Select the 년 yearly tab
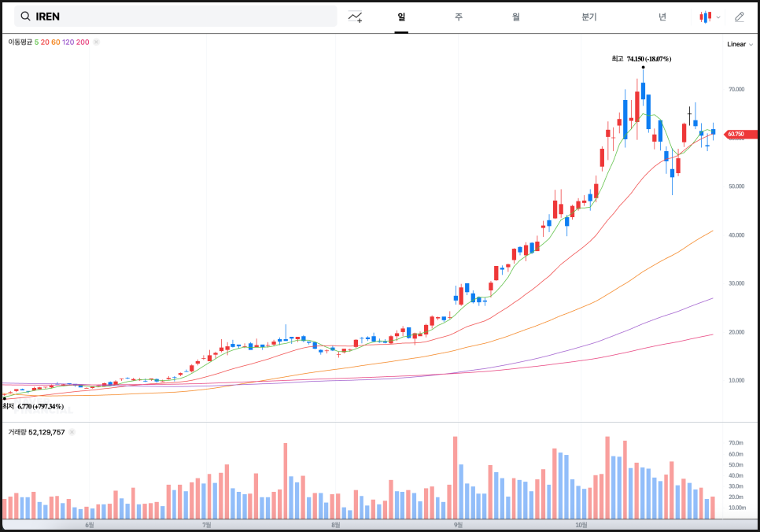The height and width of the screenshot is (532, 760). 662,17
